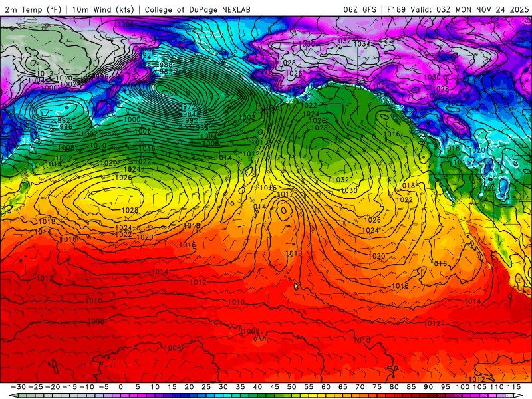Click the -20 value on the temperature scale
This screenshot has height=399, width=532.
(53, 387)
